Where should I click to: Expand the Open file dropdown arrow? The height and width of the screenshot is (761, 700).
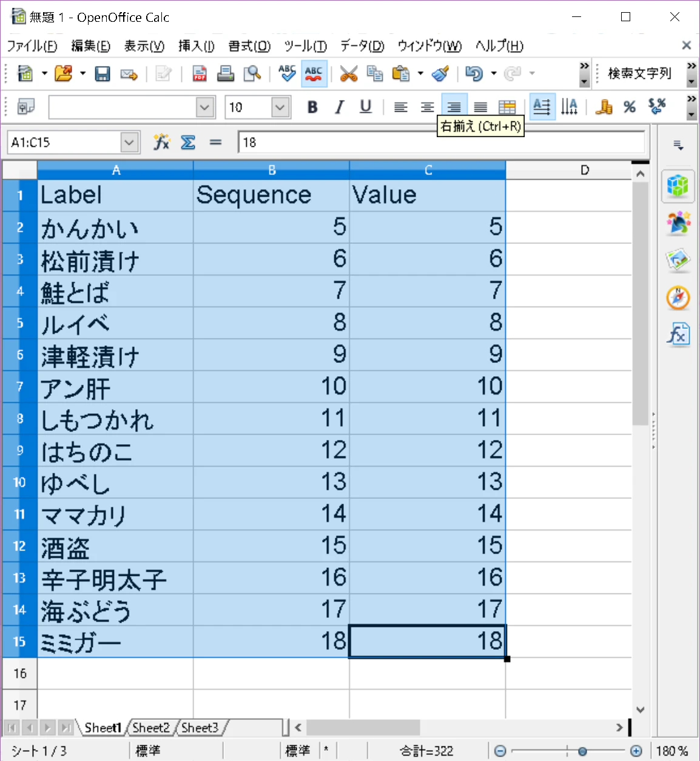(82, 74)
